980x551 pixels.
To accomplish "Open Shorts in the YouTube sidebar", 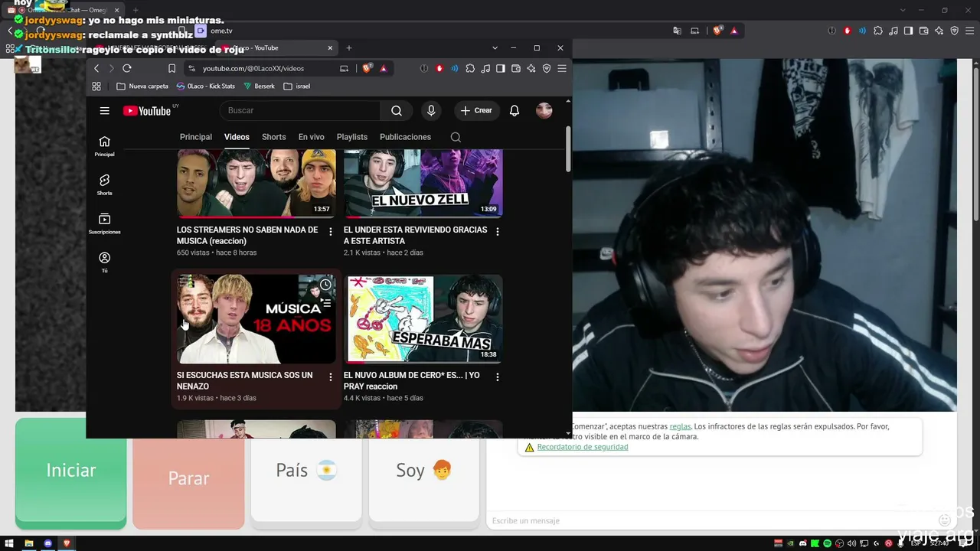I will [x=104, y=184].
